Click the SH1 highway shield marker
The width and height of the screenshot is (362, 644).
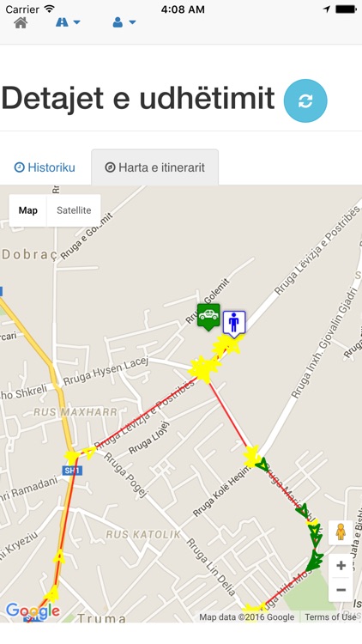click(72, 471)
